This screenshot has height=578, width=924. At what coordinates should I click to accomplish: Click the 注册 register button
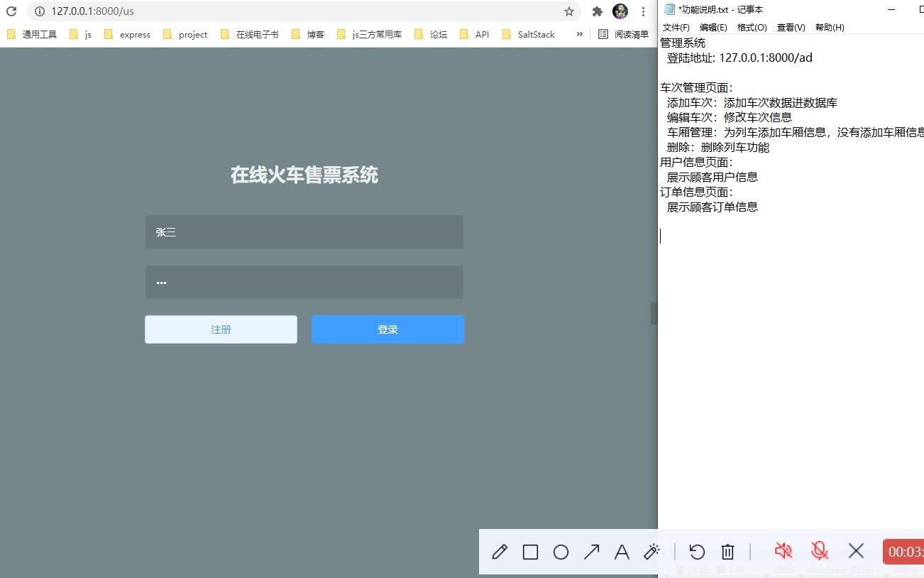point(221,329)
